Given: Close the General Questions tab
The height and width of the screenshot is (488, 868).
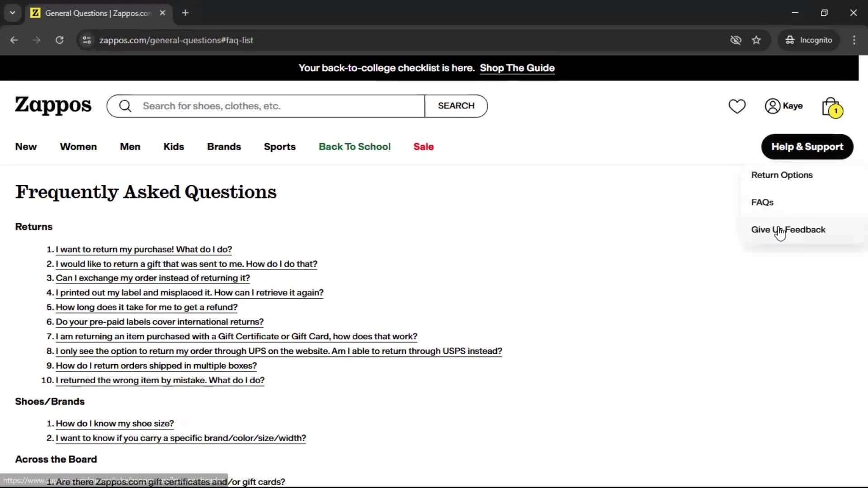Looking at the screenshot, I should (162, 13).
